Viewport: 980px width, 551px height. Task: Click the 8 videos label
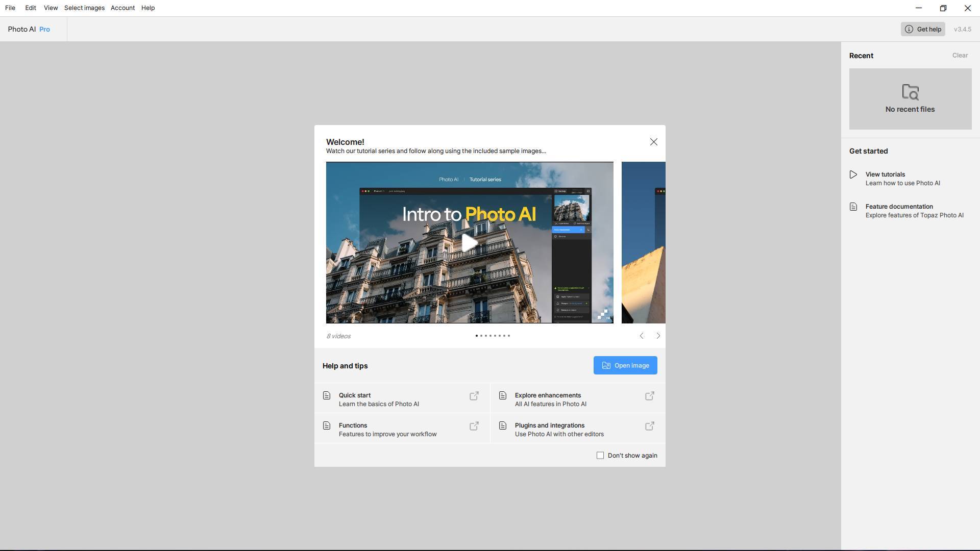338,336
